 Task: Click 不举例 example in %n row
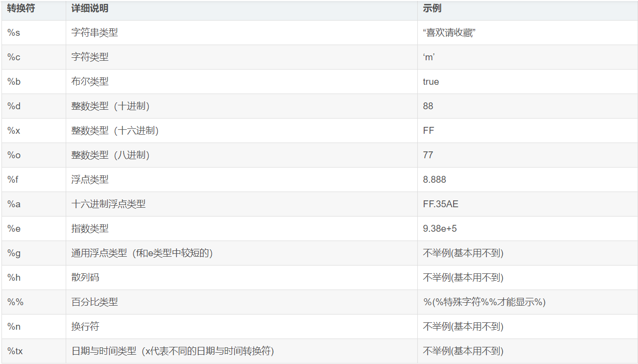[x=463, y=327]
